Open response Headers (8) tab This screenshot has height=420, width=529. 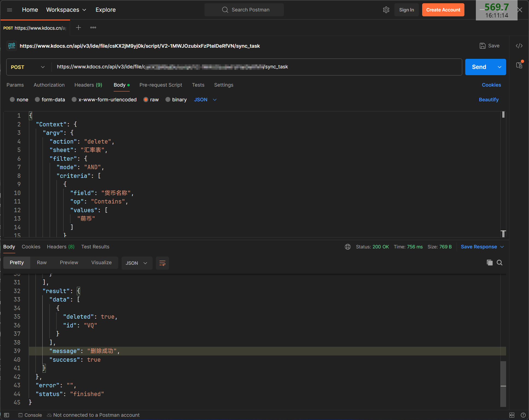click(x=61, y=247)
